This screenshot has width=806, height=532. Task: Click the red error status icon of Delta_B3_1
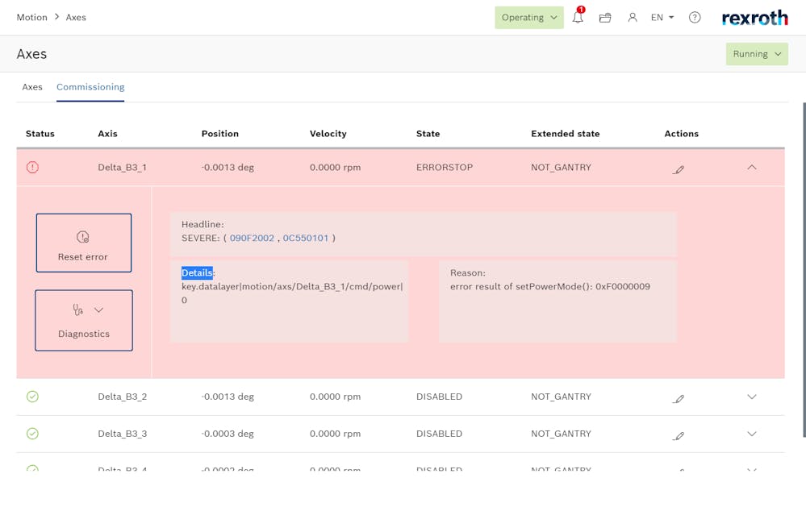tap(32, 168)
